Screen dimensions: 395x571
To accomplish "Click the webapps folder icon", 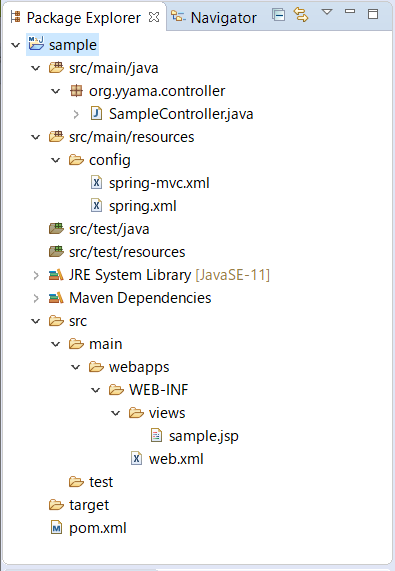I will click(x=96, y=367).
